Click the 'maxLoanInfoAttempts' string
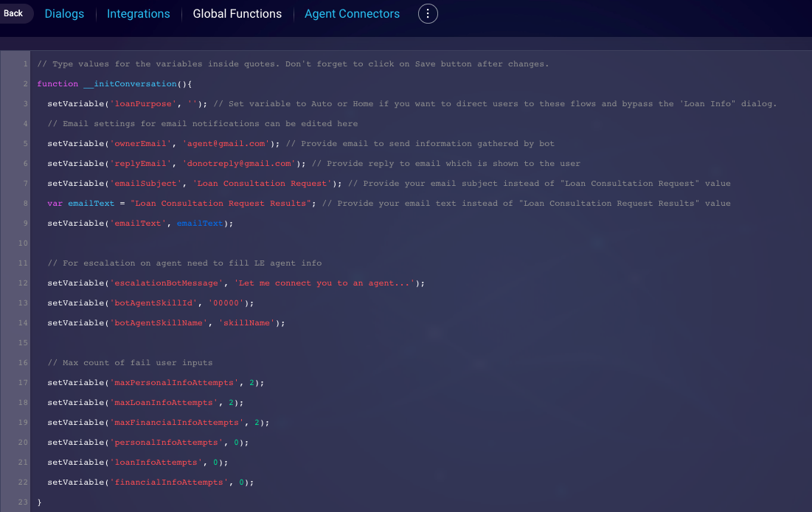The height and width of the screenshot is (512, 812). click(164, 403)
